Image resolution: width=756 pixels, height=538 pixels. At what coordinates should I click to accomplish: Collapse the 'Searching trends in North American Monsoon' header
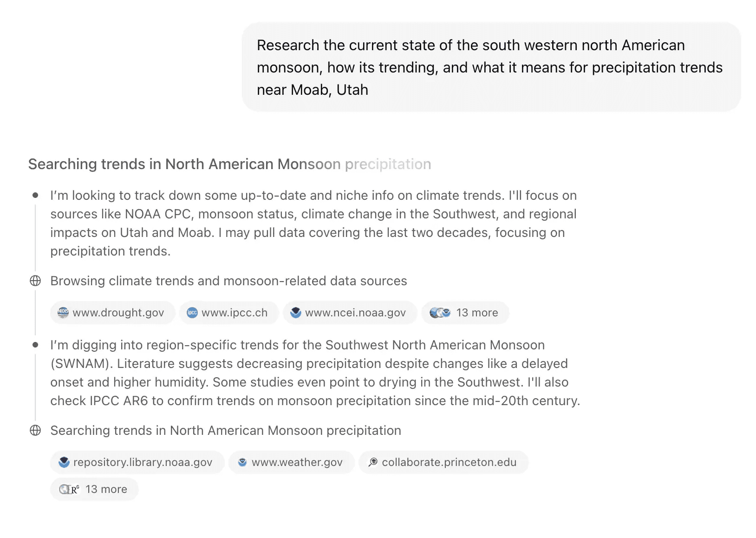coord(229,164)
